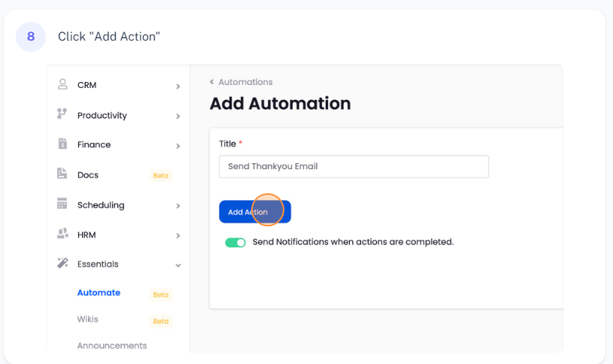Click the Docs file icon
Image resolution: width=613 pixels, height=364 pixels.
(x=62, y=174)
